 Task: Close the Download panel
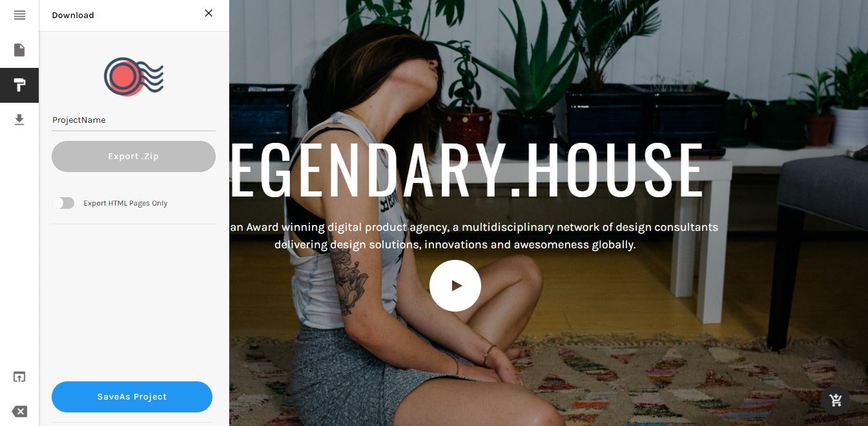tap(209, 13)
